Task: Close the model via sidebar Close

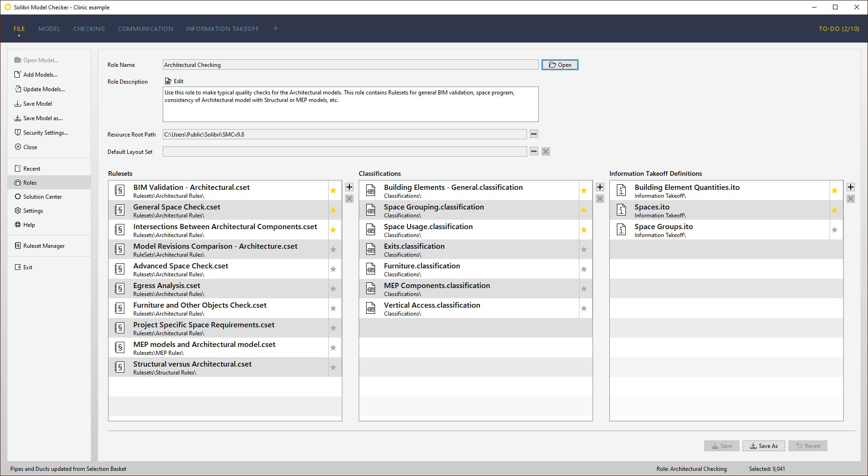Action: (26, 147)
